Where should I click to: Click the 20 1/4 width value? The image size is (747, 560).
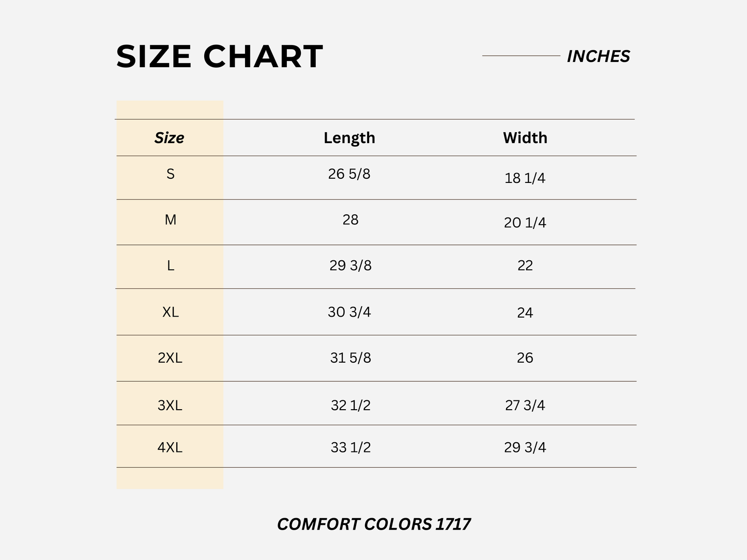click(525, 223)
